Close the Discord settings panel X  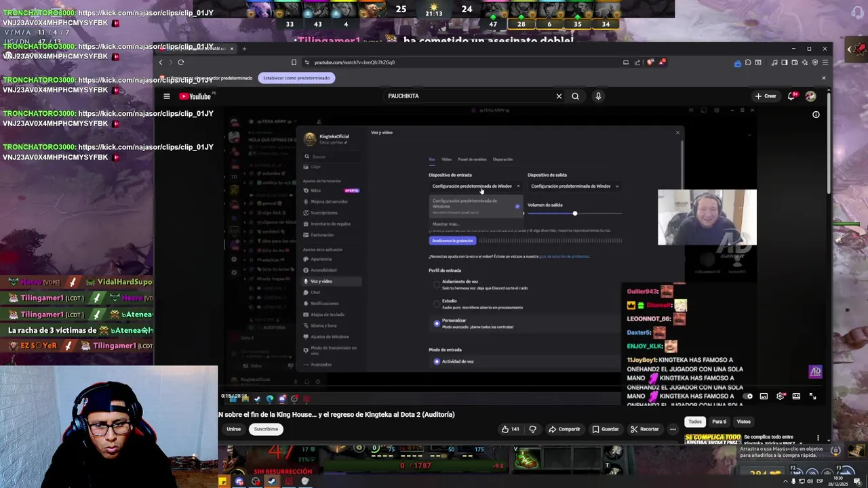coord(677,133)
